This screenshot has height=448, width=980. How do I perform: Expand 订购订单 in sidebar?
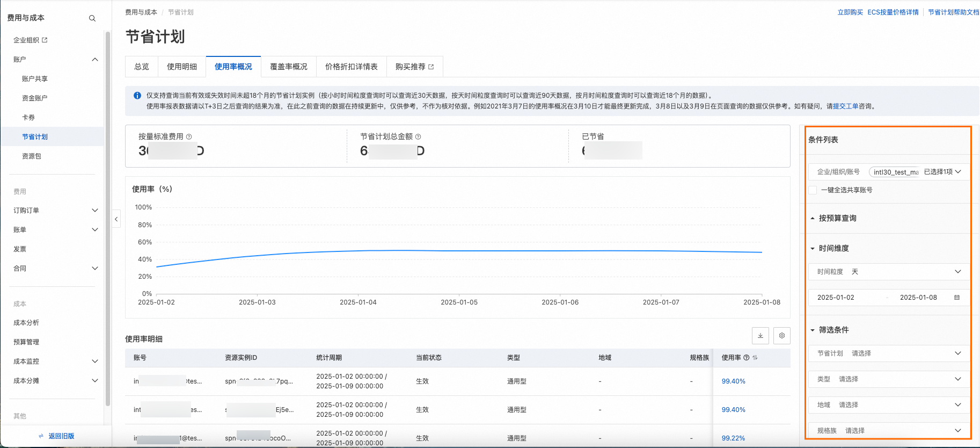pos(95,211)
